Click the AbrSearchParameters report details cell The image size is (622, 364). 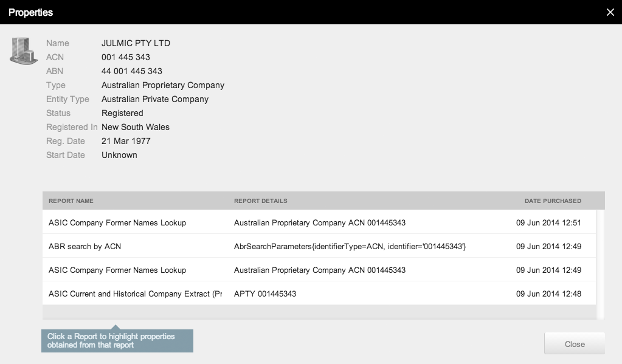click(350, 246)
